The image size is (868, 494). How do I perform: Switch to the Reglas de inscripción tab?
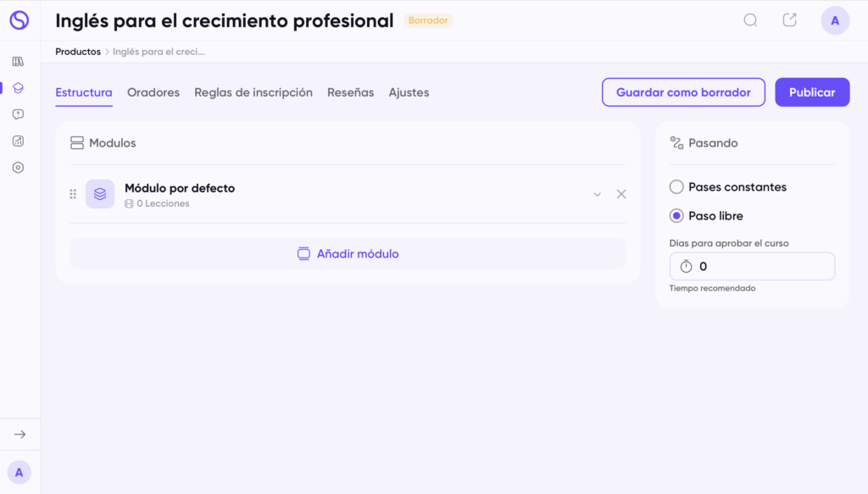pyautogui.click(x=253, y=92)
